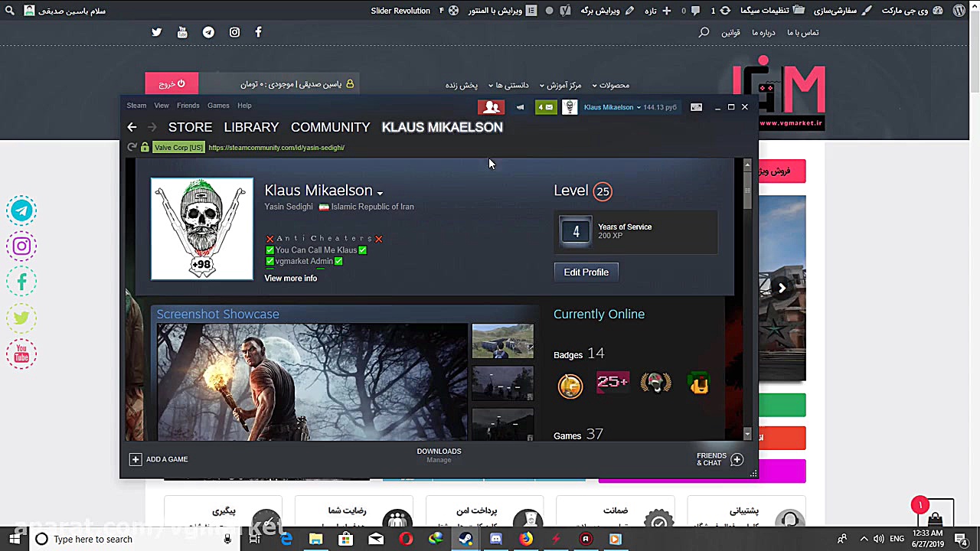980x551 pixels.
Task: Click the Add a Game plus icon
Action: click(136, 459)
